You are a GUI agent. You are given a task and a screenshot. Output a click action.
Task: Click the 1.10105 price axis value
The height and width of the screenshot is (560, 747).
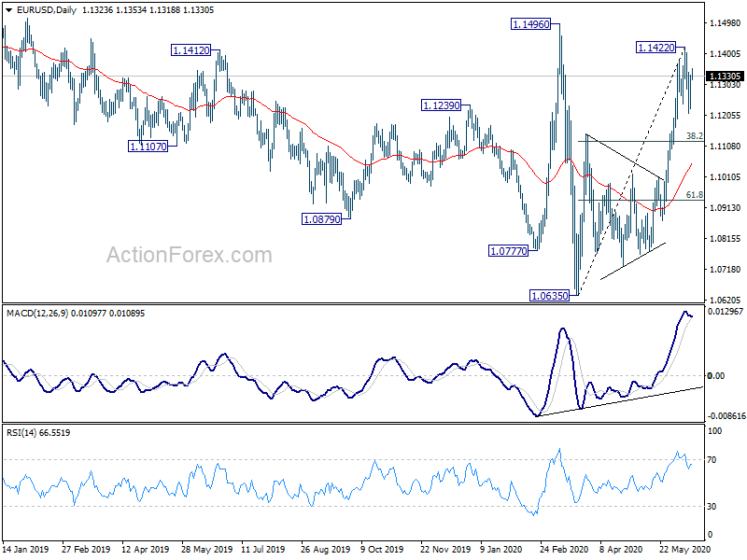726,177
